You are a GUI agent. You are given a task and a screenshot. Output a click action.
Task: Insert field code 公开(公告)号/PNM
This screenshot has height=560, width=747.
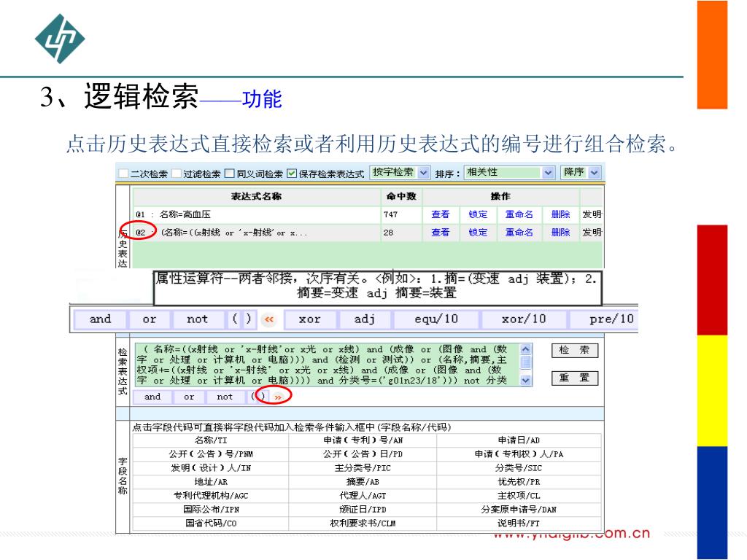[x=211, y=454]
